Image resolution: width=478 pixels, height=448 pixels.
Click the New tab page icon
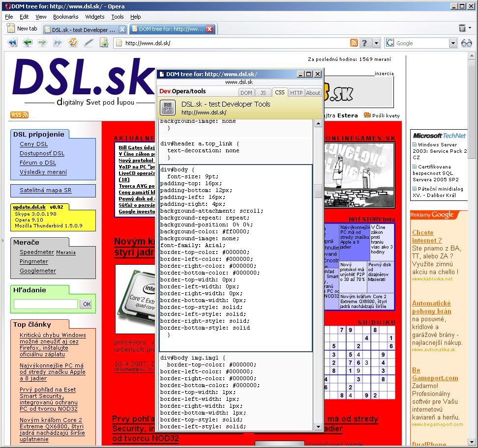pyautogui.click(x=11, y=28)
